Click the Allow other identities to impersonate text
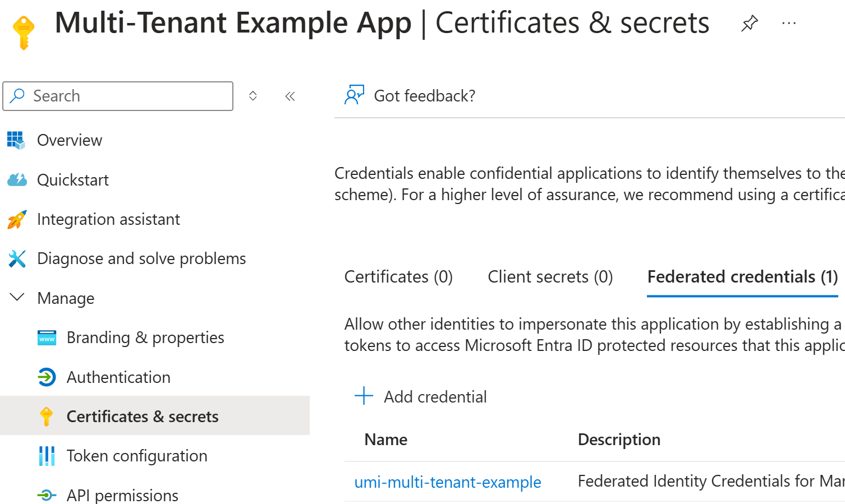Screen dimensions: 845x504 pos(594,335)
